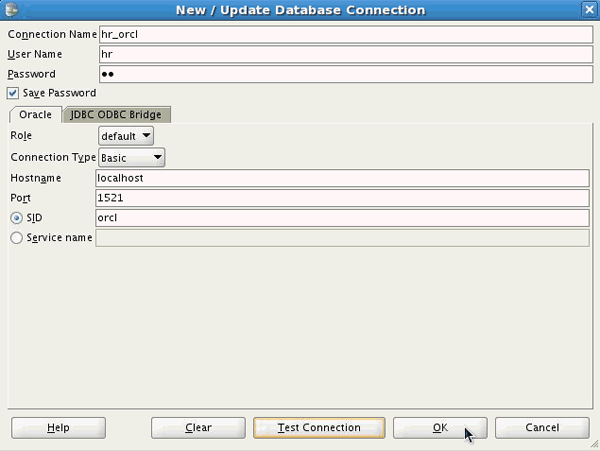Click the application icon in title bar
The width and height of the screenshot is (600, 451).
[x=11, y=10]
